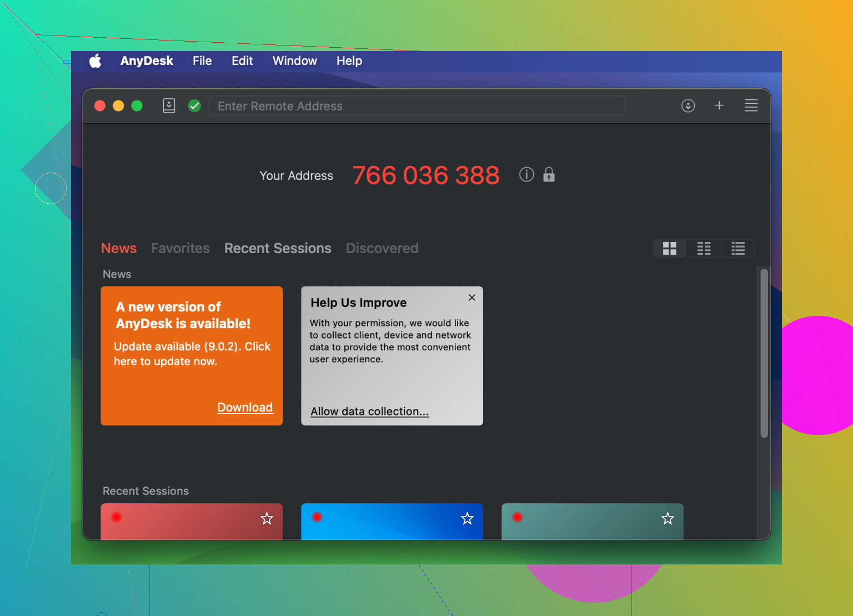Favorite the teal recent session star
This screenshot has width=853, height=616.
click(668, 519)
